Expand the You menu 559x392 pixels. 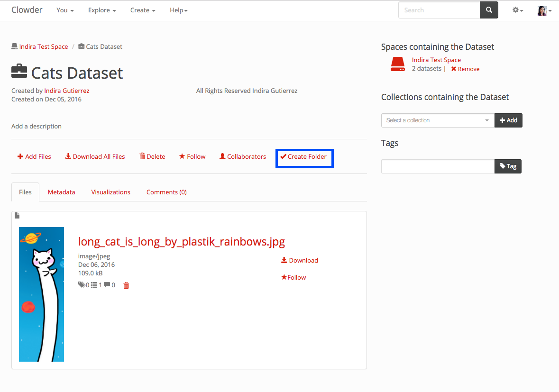click(x=65, y=10)
